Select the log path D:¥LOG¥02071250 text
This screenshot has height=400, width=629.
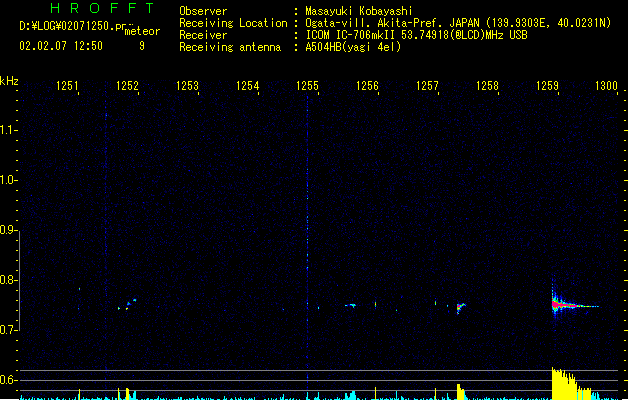(67, 26)
